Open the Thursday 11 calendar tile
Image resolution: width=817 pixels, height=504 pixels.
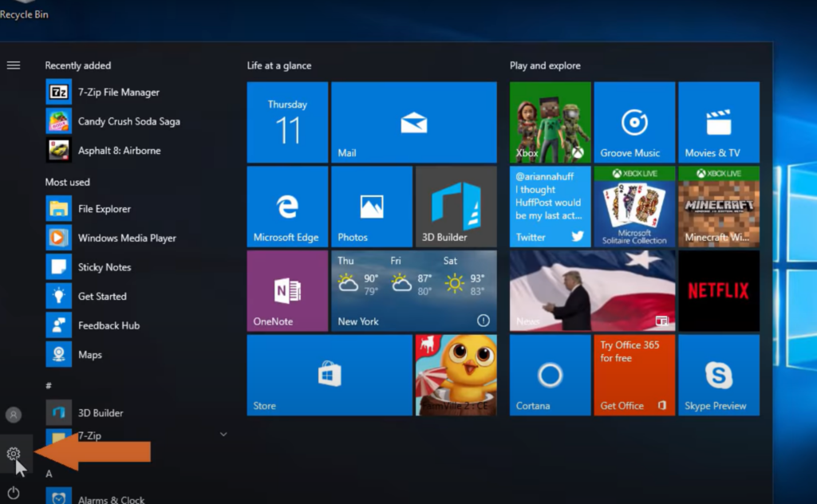[x=287, y=122]
